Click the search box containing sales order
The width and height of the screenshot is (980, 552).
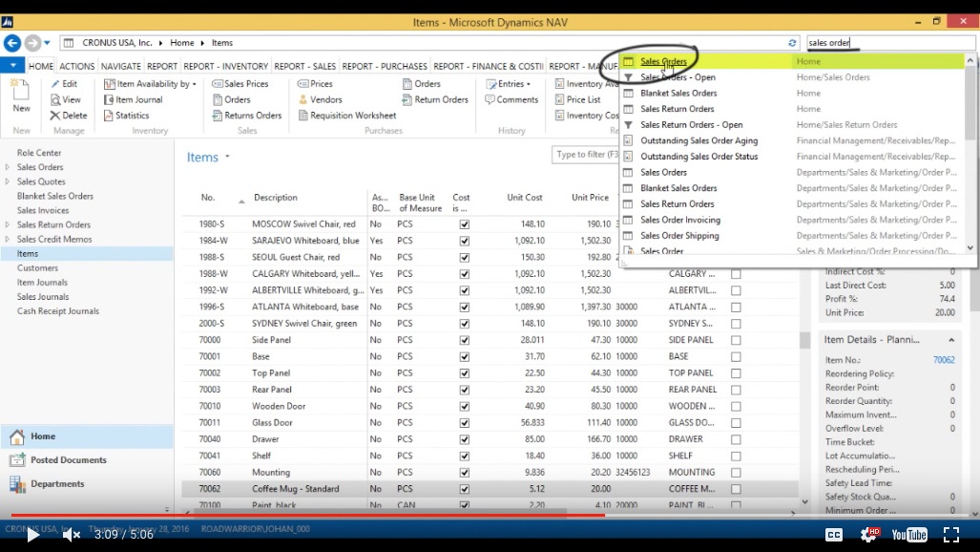tap(886, 42)
